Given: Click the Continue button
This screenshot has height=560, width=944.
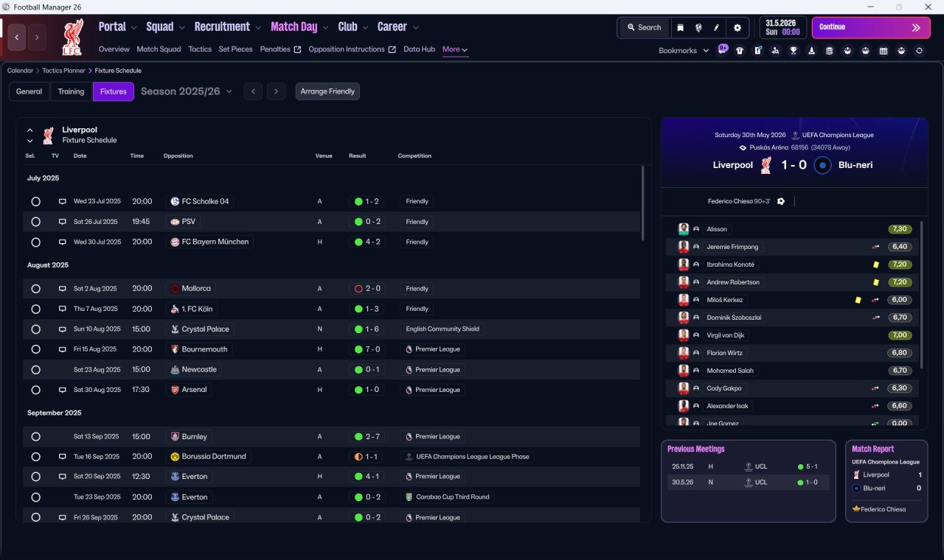Looking at the screenshot, I should (871, 28).
